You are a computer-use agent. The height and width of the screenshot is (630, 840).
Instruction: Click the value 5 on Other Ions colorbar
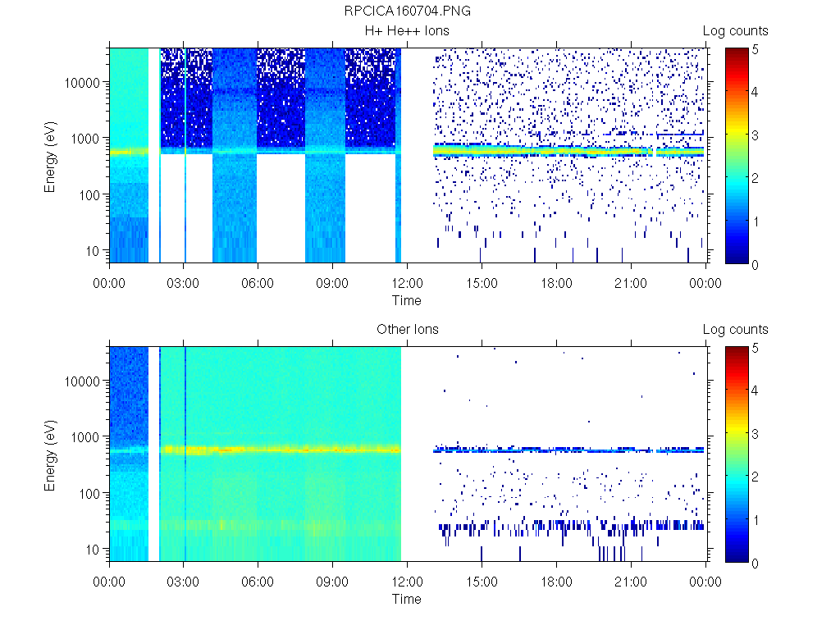(x=756, y=348)
